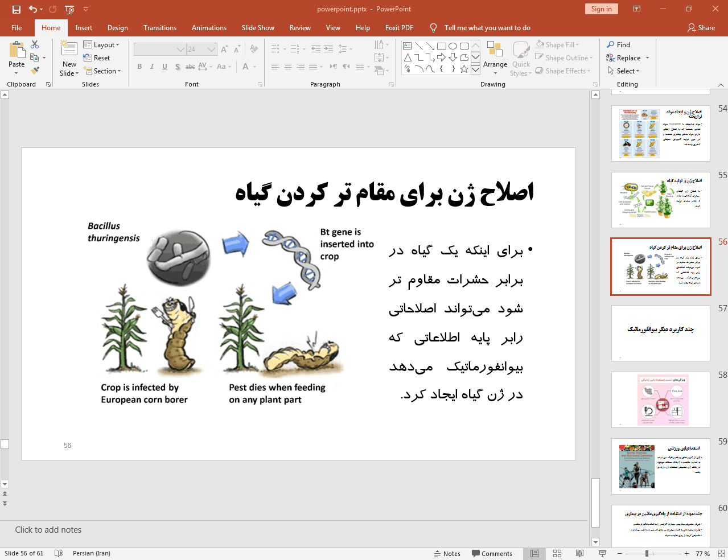This screenshot has height=560, width=728.
Task: Open the Section dropdown menu
Action: pyautogui.click(x=102, y=71)
